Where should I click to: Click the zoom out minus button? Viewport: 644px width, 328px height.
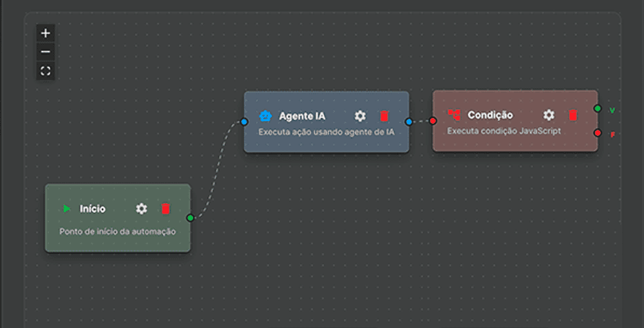[x=45, y=52]
